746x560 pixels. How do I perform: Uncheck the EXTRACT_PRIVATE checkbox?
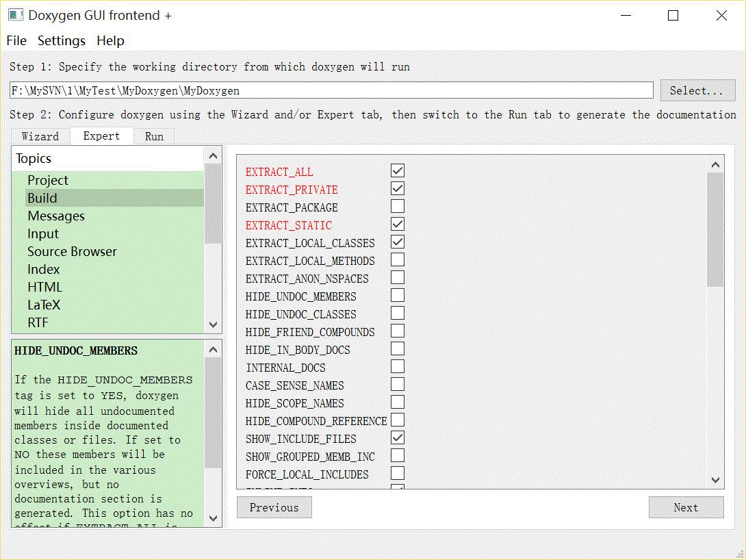tap(398, 188)
